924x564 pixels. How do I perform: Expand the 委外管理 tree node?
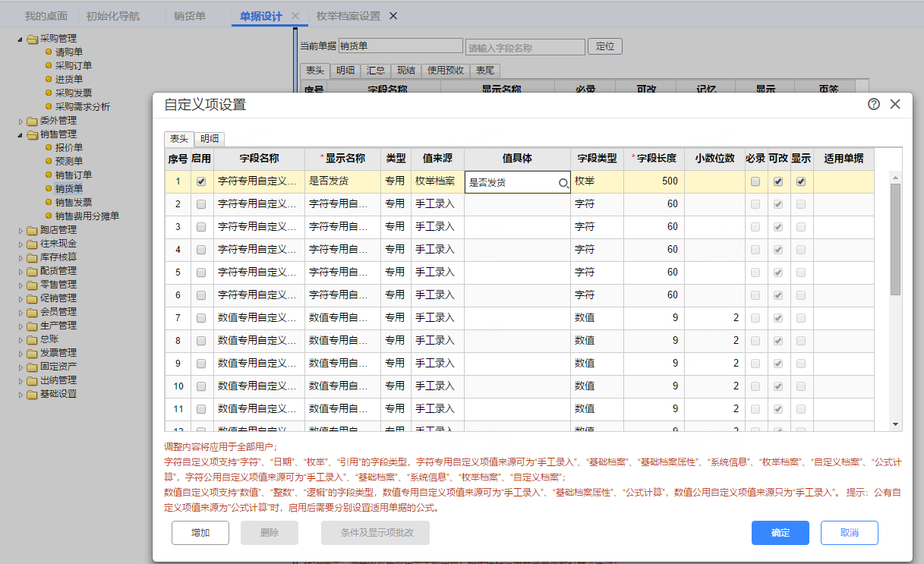[x=20, y=121]
